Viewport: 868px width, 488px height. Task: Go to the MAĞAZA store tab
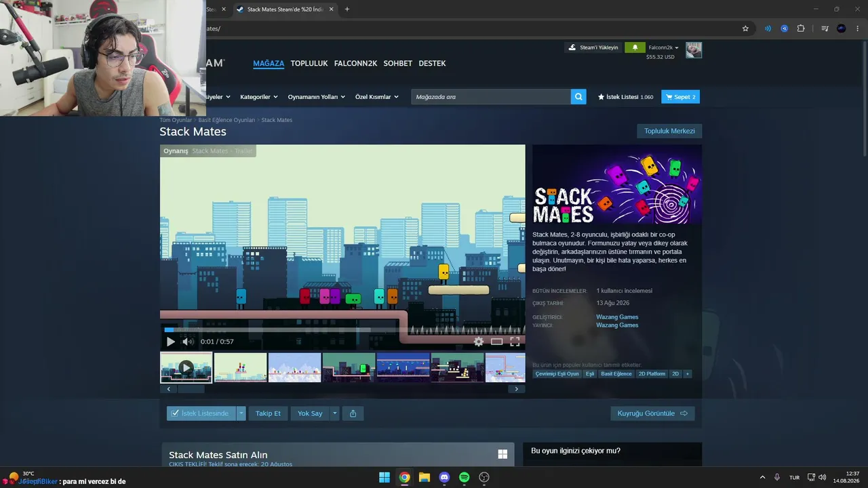pos(269,64)
